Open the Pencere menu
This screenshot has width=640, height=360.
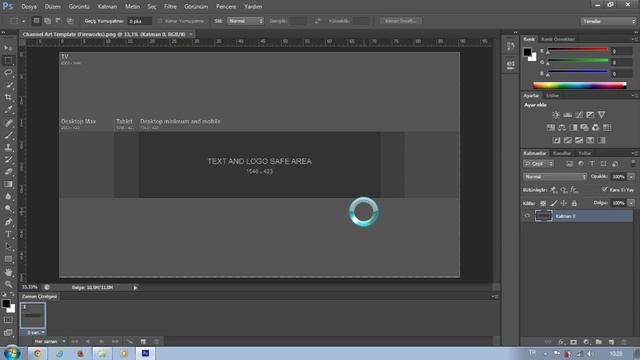click(x=226, y=7)
